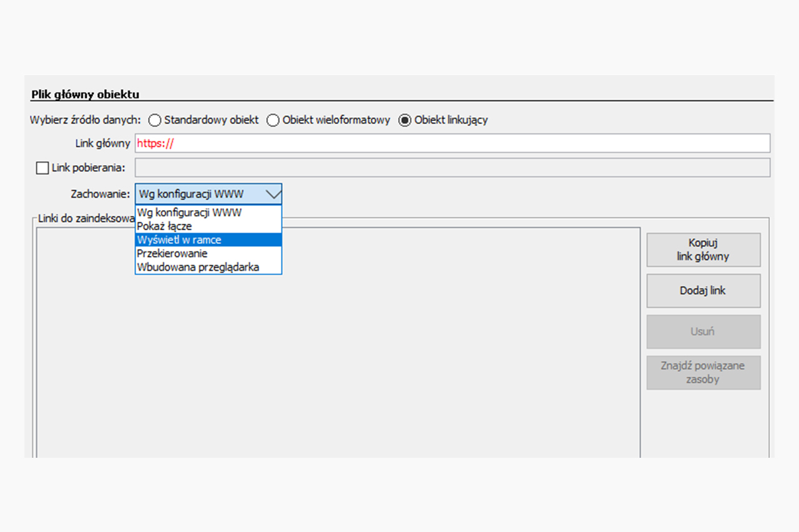Click the disabled Link pobierania text field
This screenshot has height=532, width=799.
pos(452,168)
